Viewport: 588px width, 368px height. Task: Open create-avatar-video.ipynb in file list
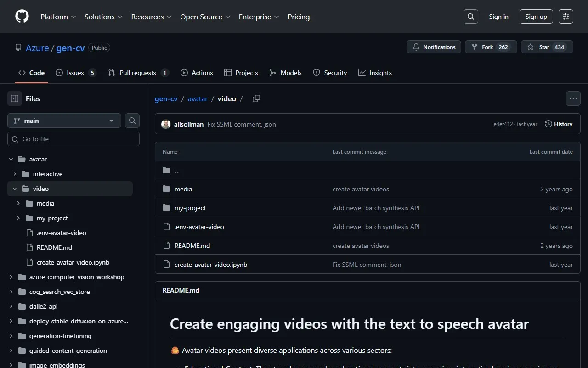click(x=211, y=264)
